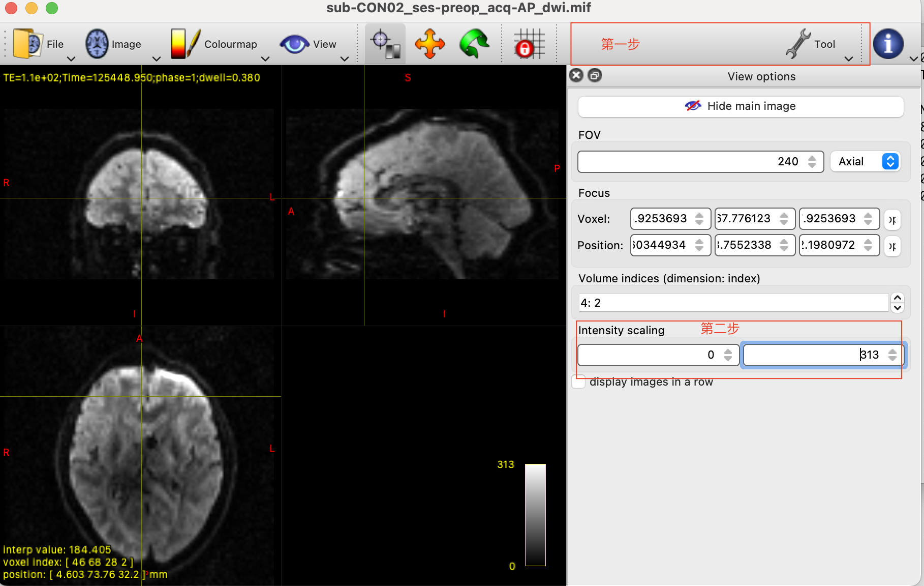The height and width of the screenshot is (586, 924).
Task: Toggle display images in a row
Action: tap(579, 382)
